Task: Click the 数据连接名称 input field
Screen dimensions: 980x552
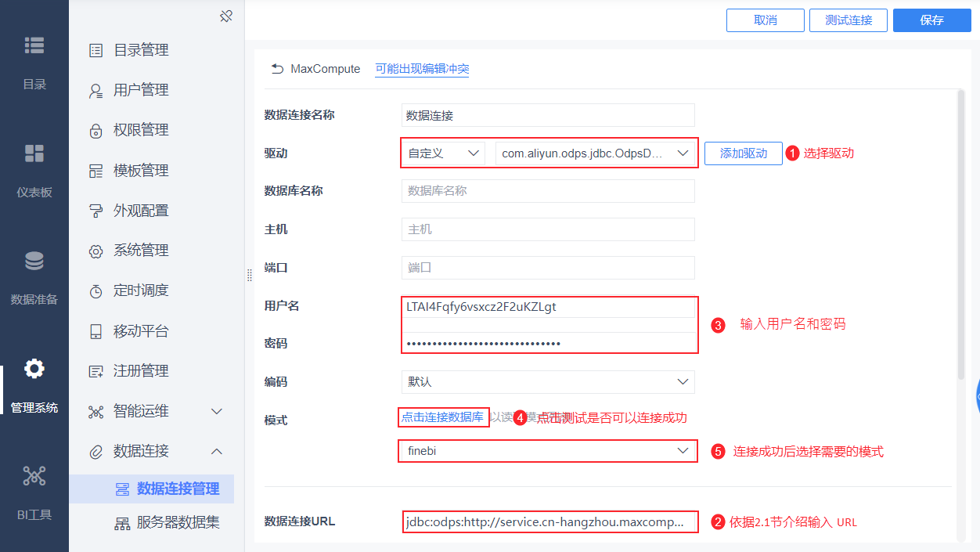Action: pyautogui.click(x=548, y=115)
